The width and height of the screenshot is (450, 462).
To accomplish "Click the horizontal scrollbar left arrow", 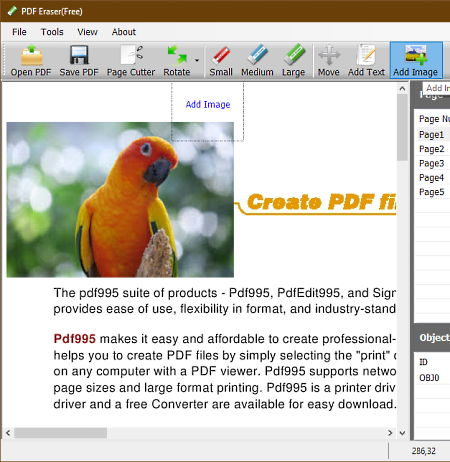I will [8, 433].
